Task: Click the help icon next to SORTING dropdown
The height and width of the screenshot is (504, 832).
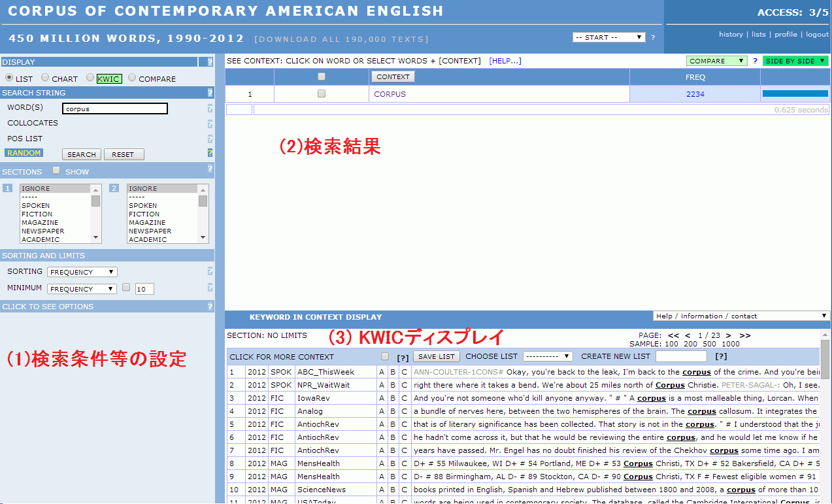Action: pyautogui.click(x=210, y=271)
